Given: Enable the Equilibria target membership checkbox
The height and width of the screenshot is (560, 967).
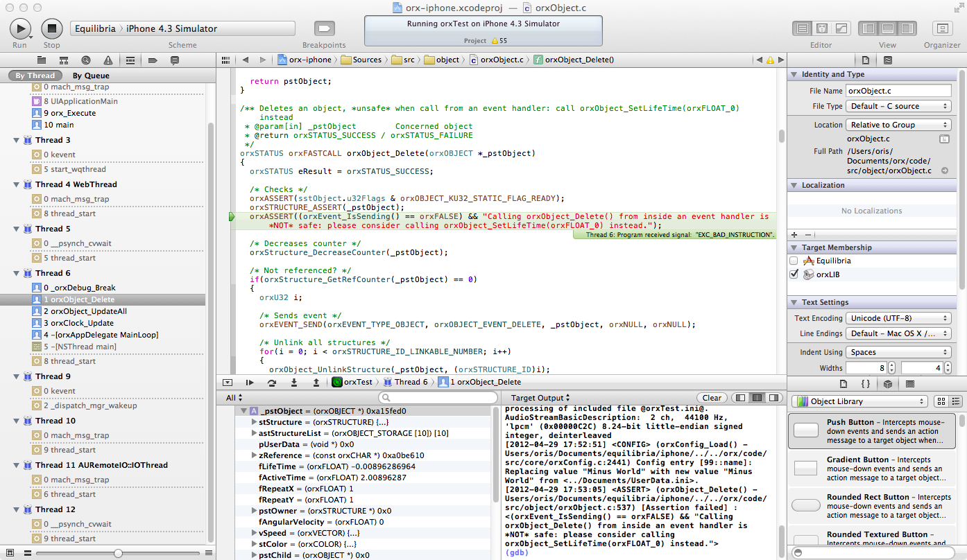Looking at the screenshot, I should (x=794, y=261).
